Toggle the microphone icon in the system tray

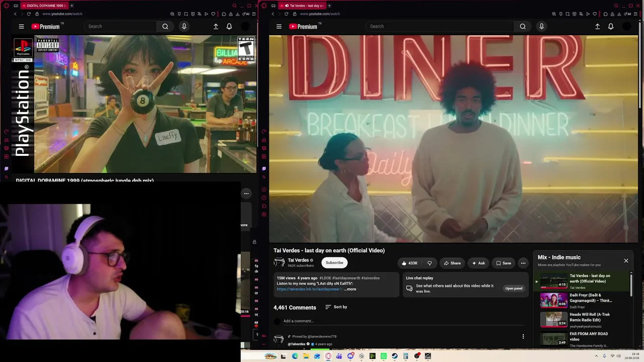(604, 356)
